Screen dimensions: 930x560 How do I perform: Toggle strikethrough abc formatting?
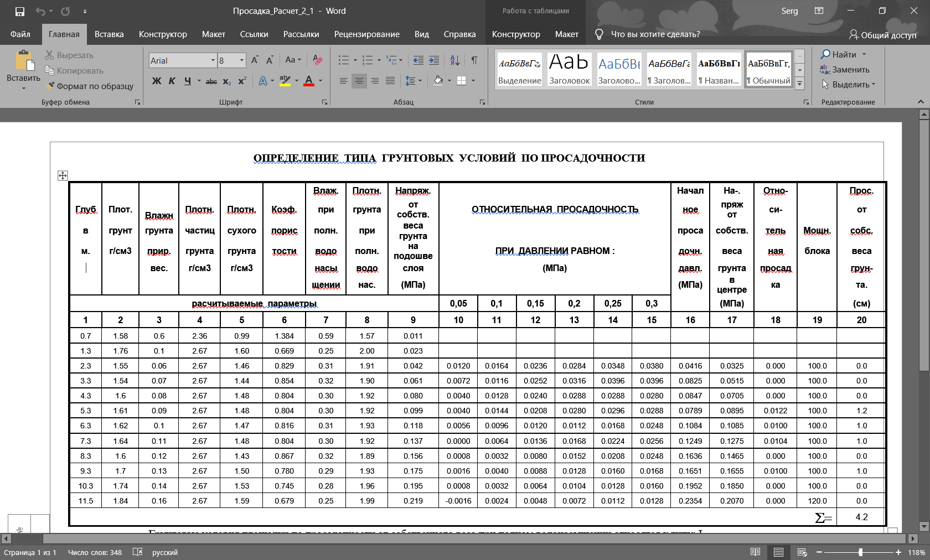[x=211, y=81]
